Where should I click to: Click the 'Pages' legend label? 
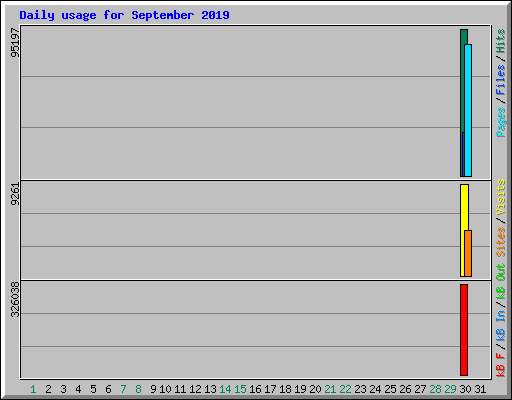coord(501,122)
